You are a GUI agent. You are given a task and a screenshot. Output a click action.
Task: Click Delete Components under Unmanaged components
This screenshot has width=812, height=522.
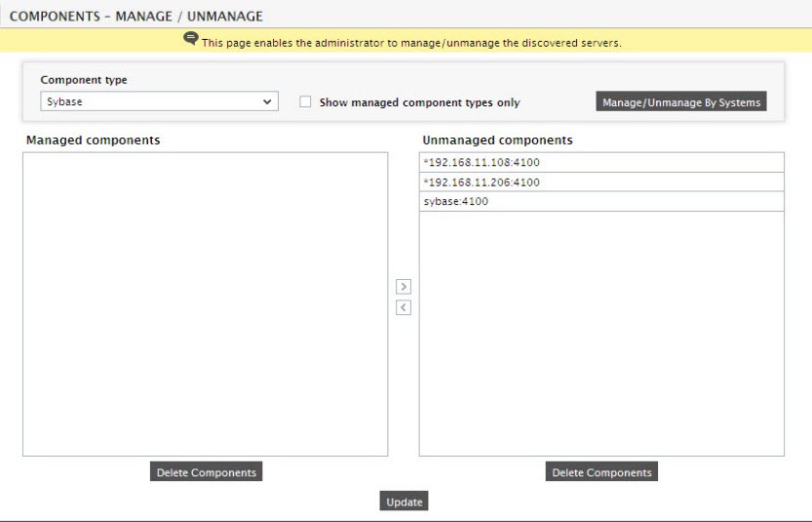point(601,471)
